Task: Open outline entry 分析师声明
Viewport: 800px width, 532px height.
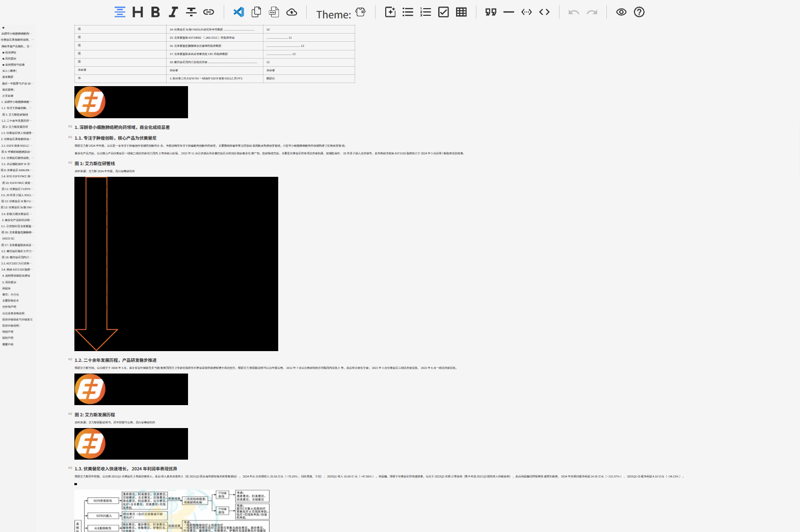Action: (9, 307)
